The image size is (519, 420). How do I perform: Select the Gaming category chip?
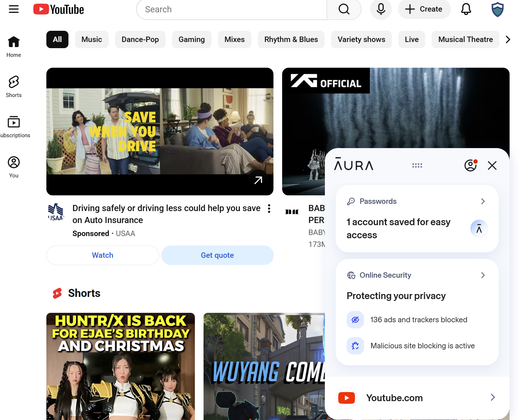pyautogui.click(x=192, y=39)
